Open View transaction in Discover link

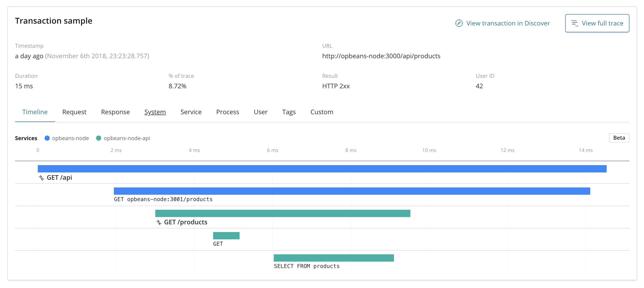tap(508, 23)
